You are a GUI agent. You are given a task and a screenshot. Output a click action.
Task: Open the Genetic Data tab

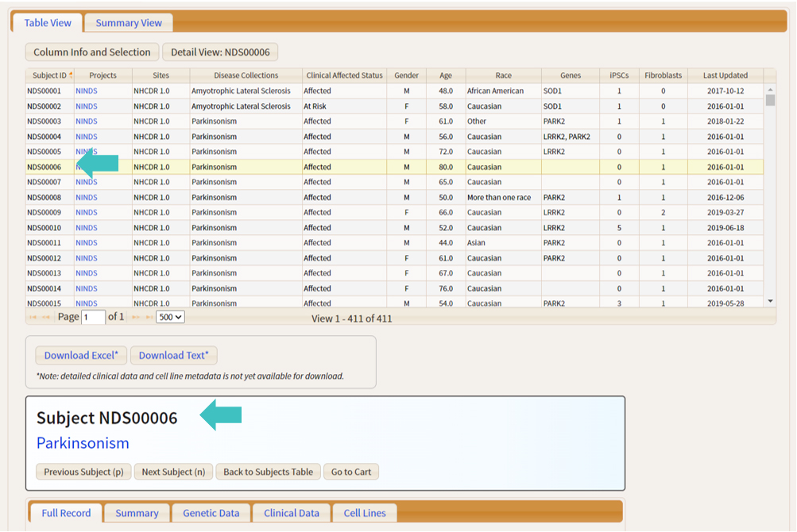(211, 513)
